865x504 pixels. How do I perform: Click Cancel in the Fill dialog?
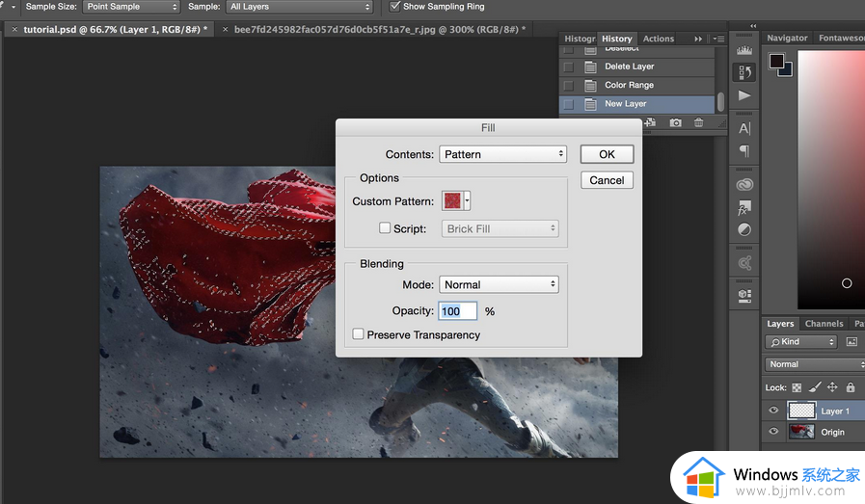coord(607,180)
